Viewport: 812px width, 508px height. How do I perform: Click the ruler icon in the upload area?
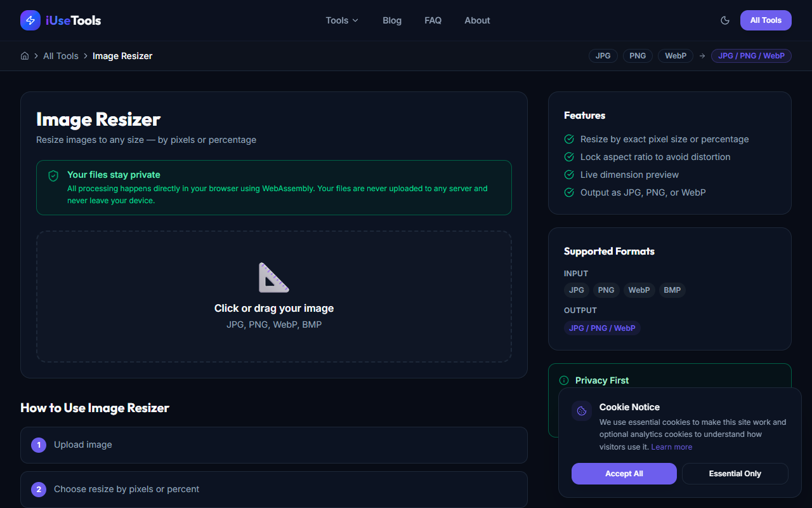(273, 277)
